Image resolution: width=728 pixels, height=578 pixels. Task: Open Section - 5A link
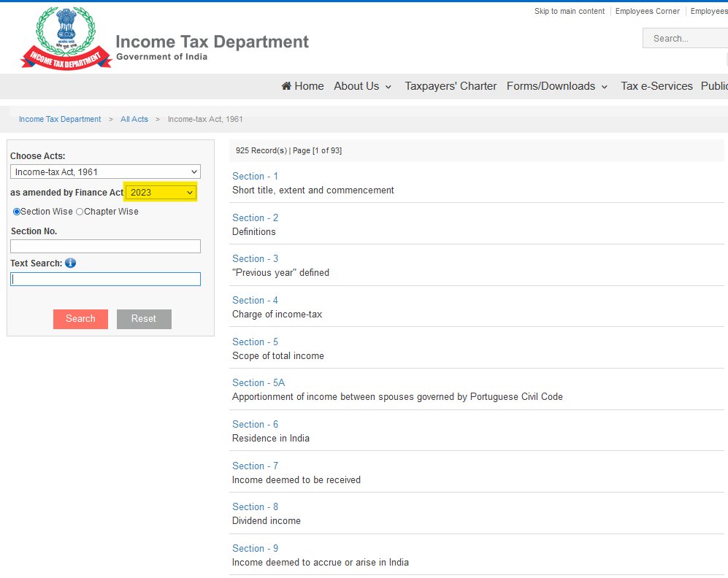(258, 382)
